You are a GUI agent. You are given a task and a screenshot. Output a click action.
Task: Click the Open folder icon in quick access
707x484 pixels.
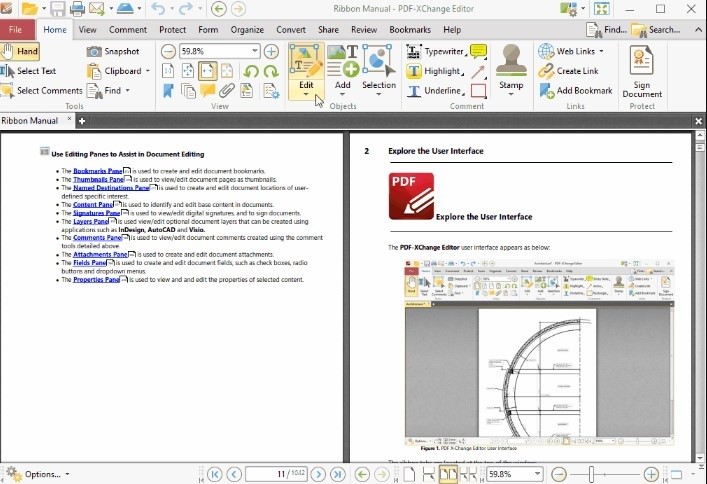[x=30, y=8]
